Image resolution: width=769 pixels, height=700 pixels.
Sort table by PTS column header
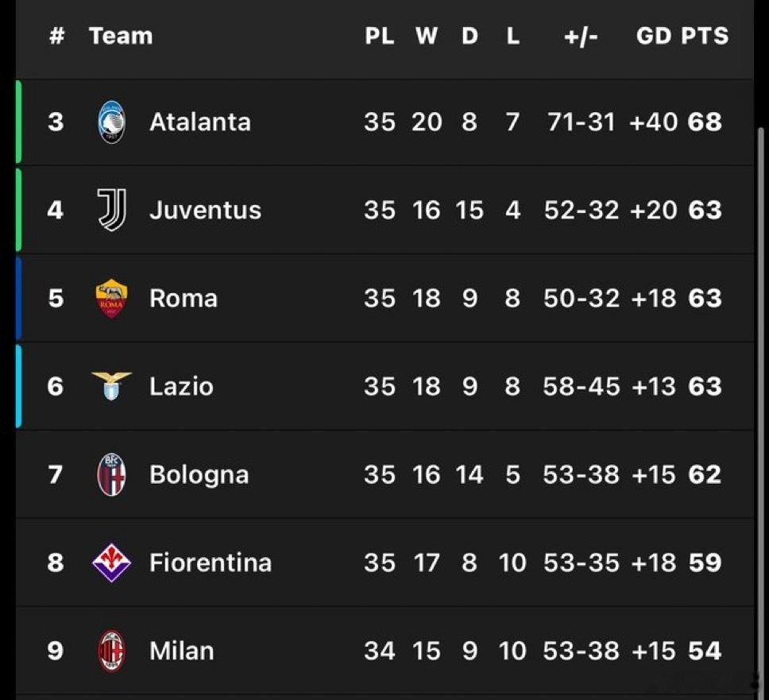(705, 36)
